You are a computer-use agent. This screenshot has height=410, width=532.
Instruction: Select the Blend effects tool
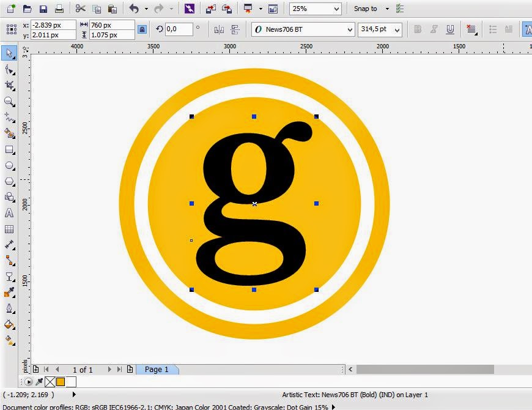click(10, 277)
